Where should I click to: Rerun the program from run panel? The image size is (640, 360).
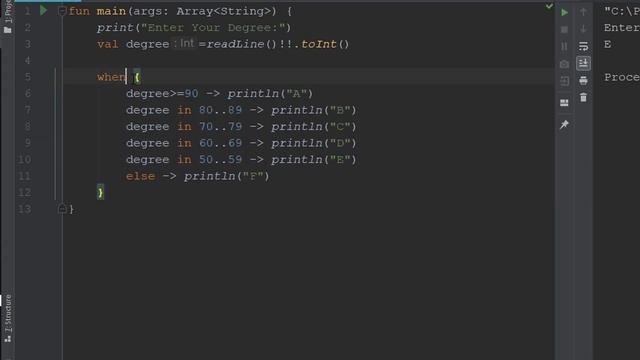point(564,13)
